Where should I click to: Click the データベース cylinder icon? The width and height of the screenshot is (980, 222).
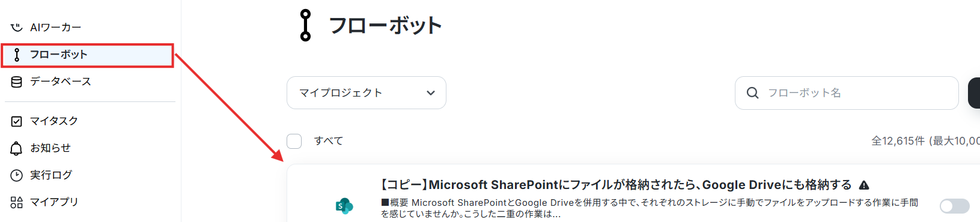[17, 82]
